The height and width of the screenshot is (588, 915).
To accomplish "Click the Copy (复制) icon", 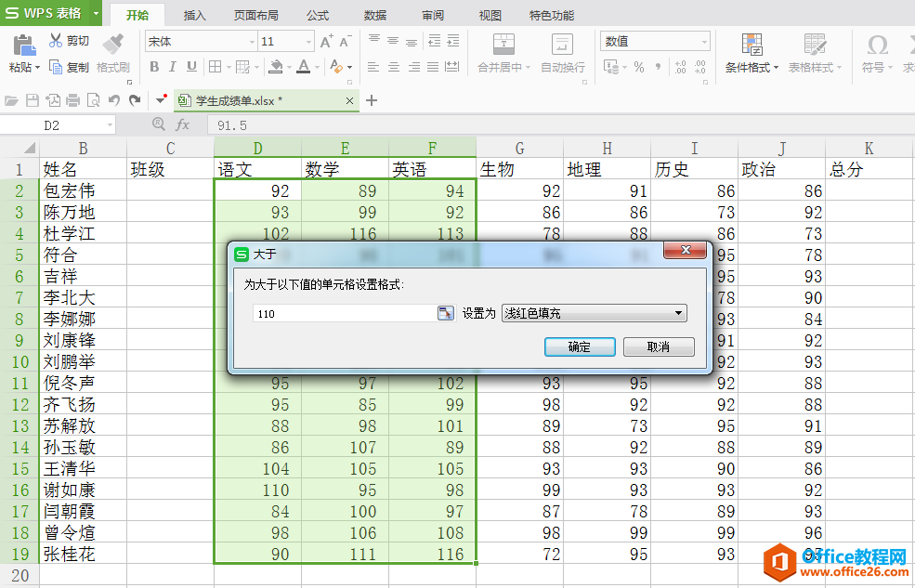I will [x=56, y=67].
